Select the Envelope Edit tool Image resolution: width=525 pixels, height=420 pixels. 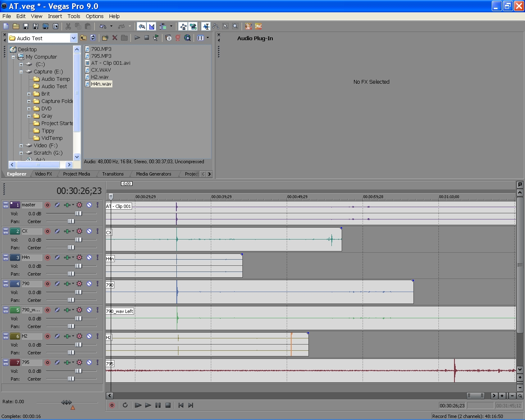click(216, 26)
